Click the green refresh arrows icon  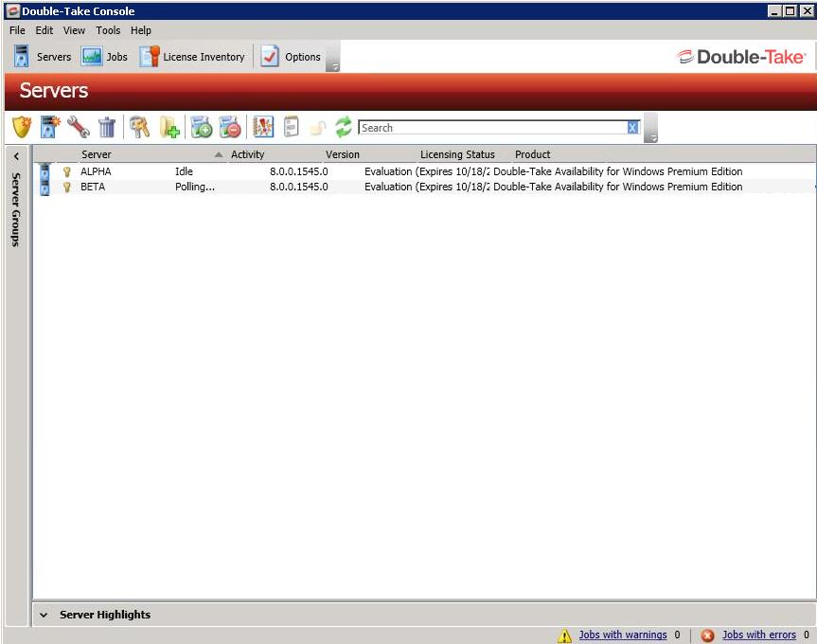point(344,127)
